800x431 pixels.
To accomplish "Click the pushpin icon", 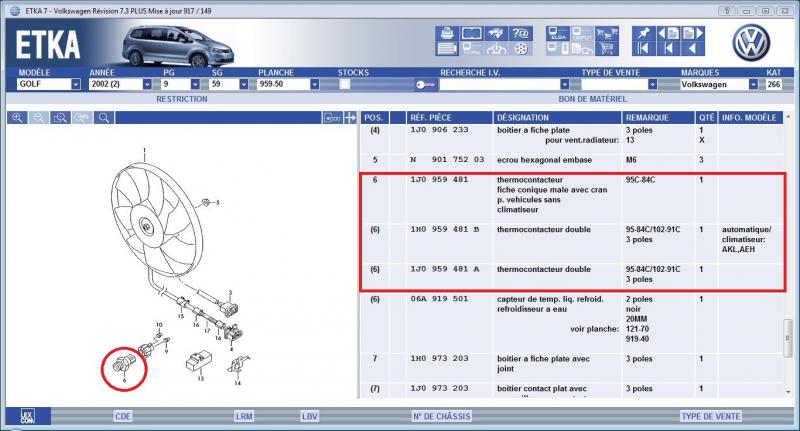I will 643,34.
